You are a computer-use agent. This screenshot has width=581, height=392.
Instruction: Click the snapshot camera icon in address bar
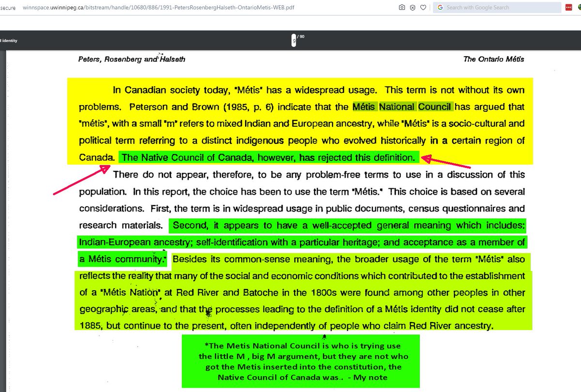point(402,8)
